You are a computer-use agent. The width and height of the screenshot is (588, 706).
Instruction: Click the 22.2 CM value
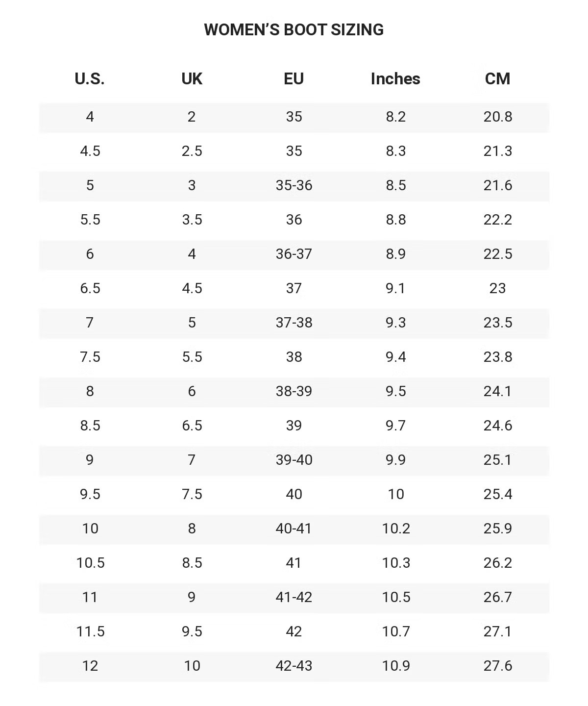(x=497, y=220)
